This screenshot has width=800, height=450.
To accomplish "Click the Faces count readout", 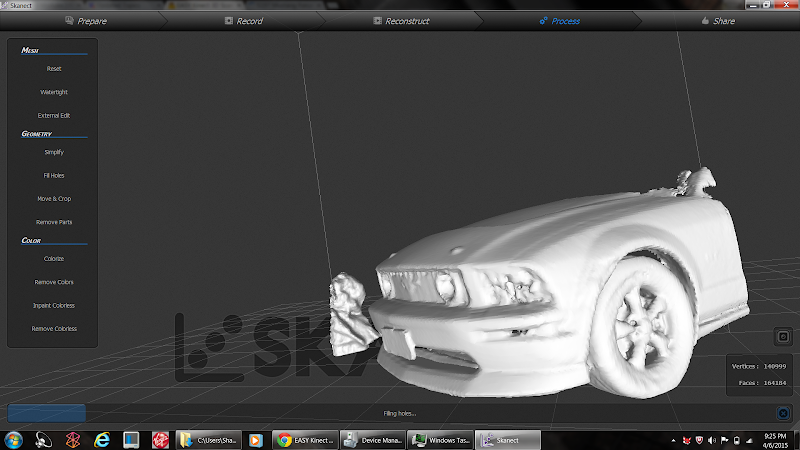I will [762, 383].
